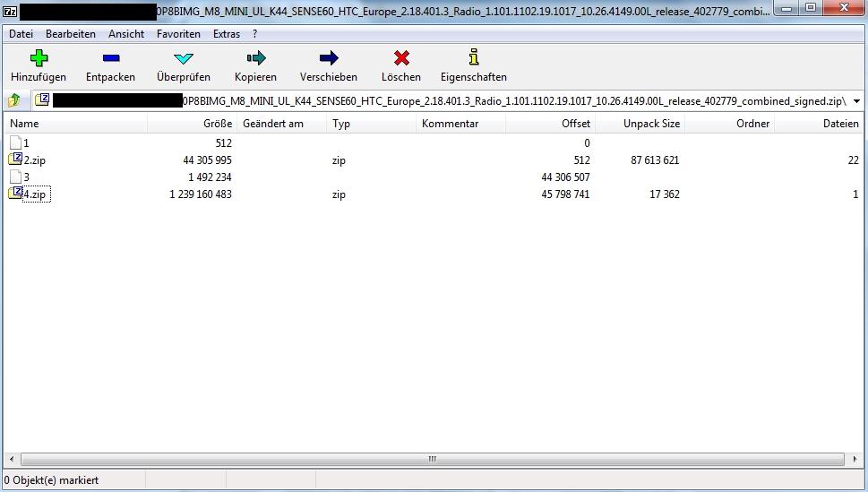Viewport: 868px width, 492px height.
Task: Click the red X Löschen icon
Action: (x=401, y=58)
